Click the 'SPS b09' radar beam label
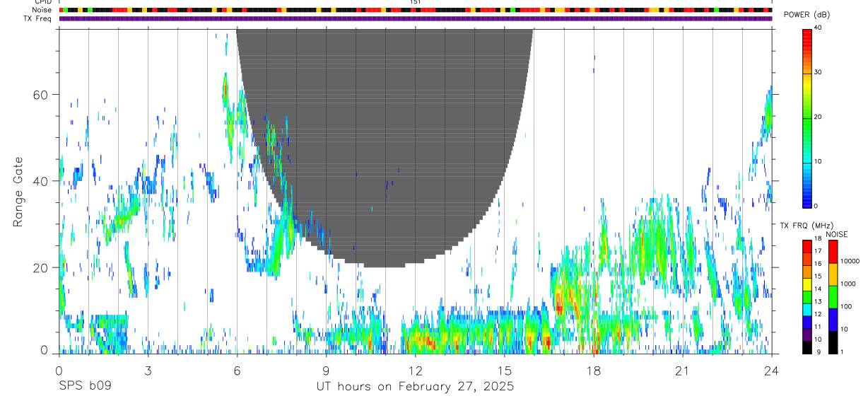 click(85, 386)
